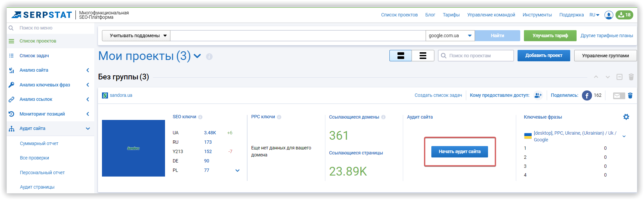Click the Facebook share icon
644x200 pixels.
click(587, 95)
